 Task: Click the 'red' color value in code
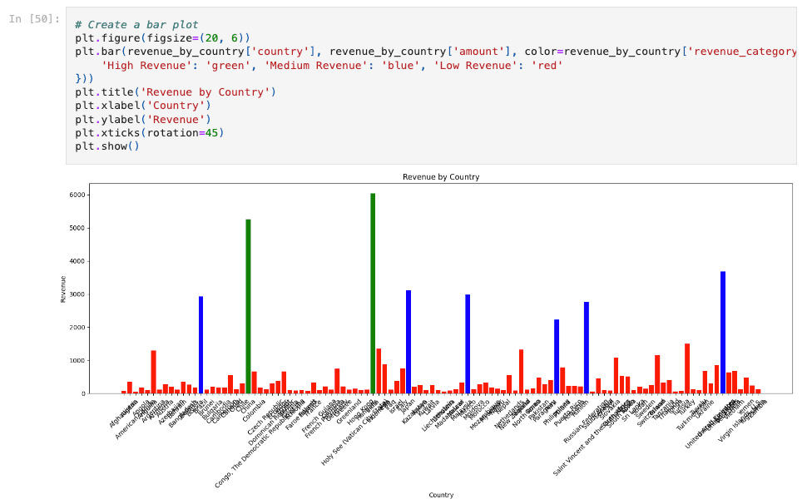coord(547,65)
